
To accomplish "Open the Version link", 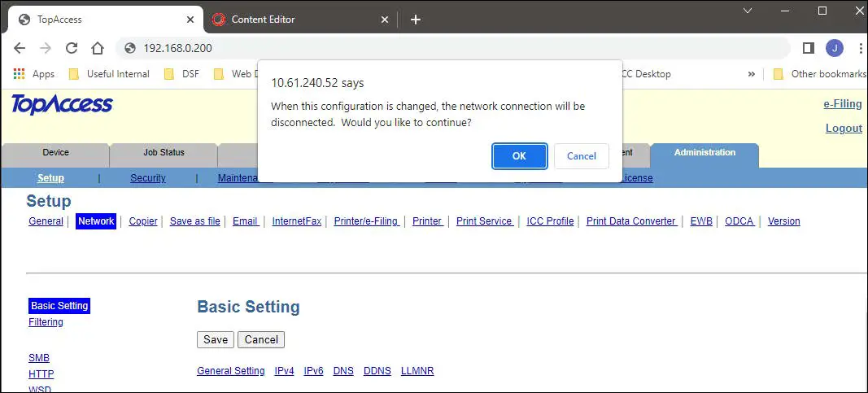I will pyautogui.click(x=784, y=221).
